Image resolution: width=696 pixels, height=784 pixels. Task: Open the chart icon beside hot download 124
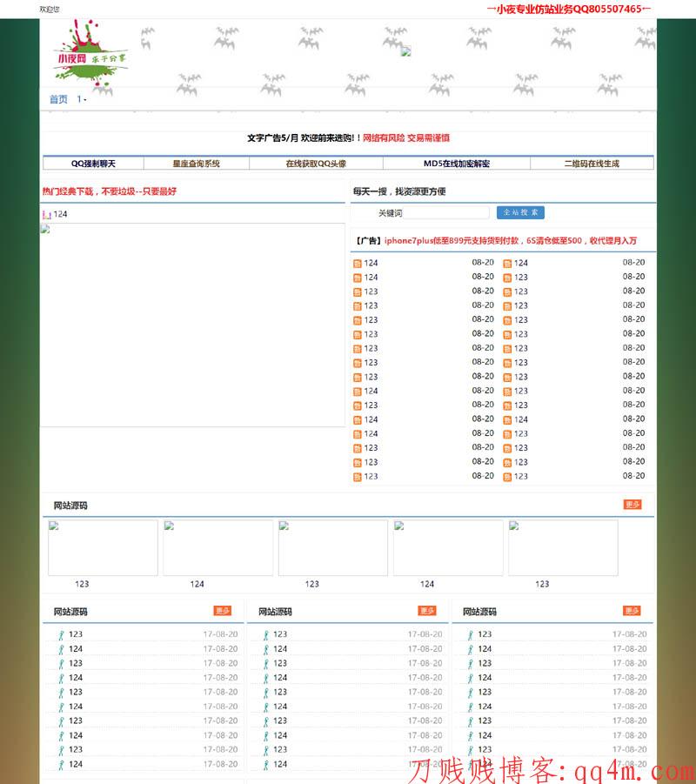[x=46, y=215]
